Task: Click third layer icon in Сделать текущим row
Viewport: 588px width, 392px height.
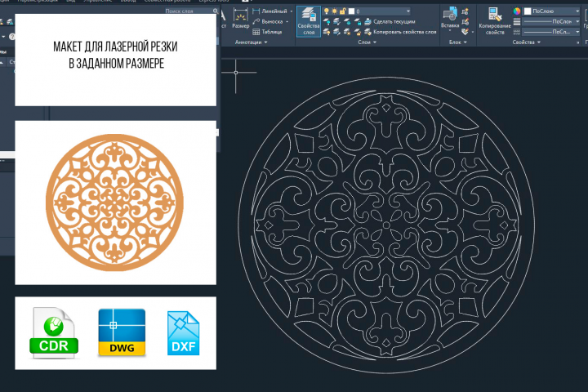Action: point(347,22)
